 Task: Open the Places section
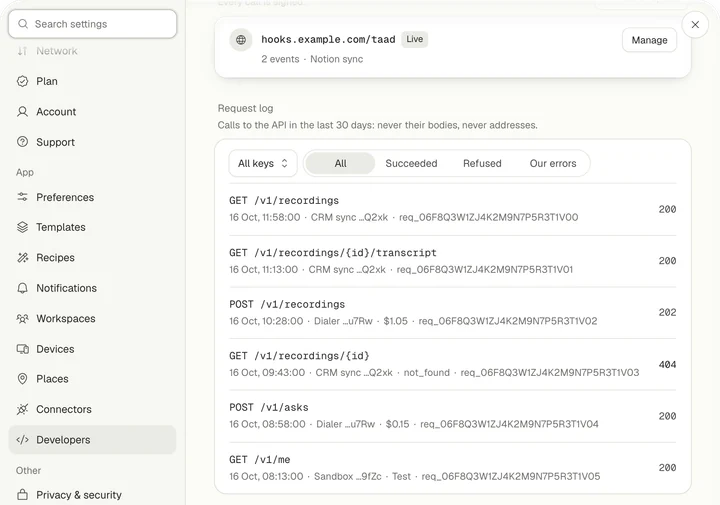92,379
